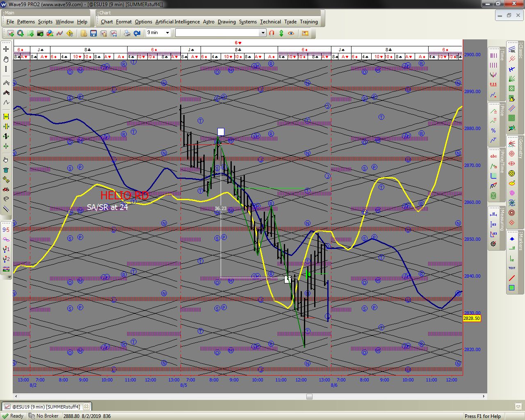
Task: Open the File menu
Action: point(10,22)
